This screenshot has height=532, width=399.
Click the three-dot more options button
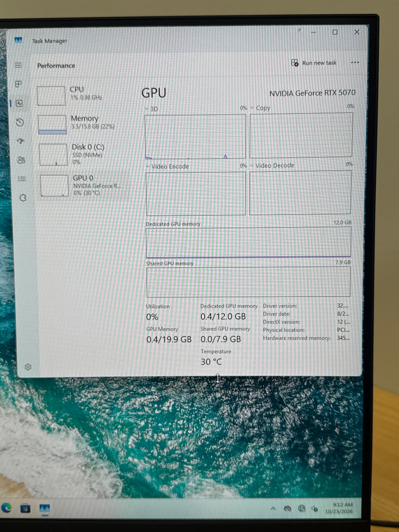tap(355, 62)
